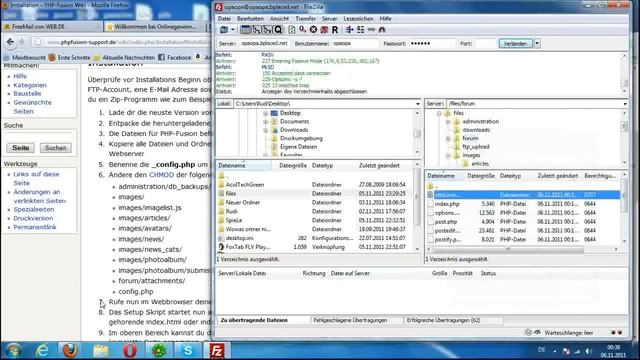
Task: Toggle synchronized browsing
Action: coord(371,30)
